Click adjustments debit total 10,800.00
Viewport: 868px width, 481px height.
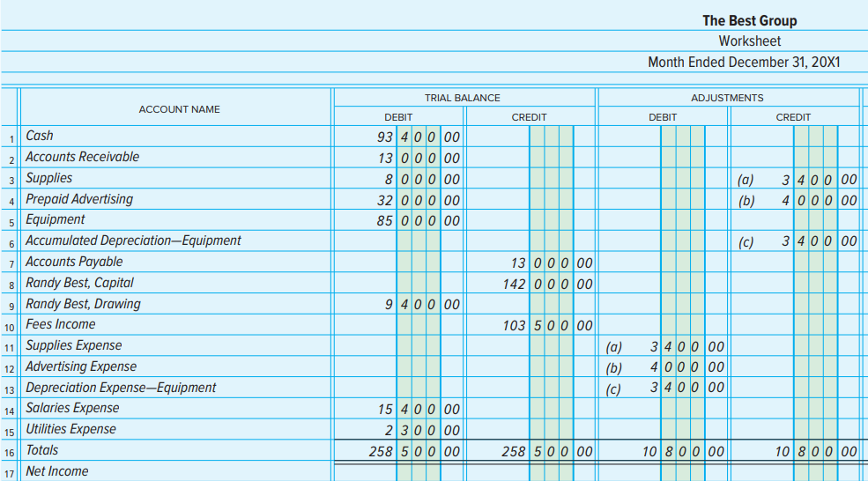point(683,452)
